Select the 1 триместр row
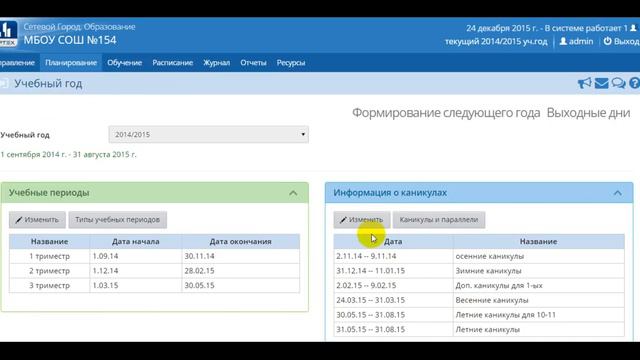This screenshot has width=640, height=360. tap(154, 256)
